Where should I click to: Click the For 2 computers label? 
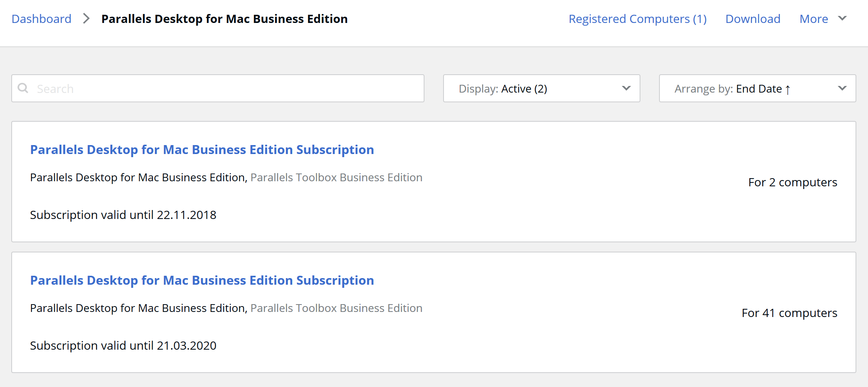pos(793,182)
